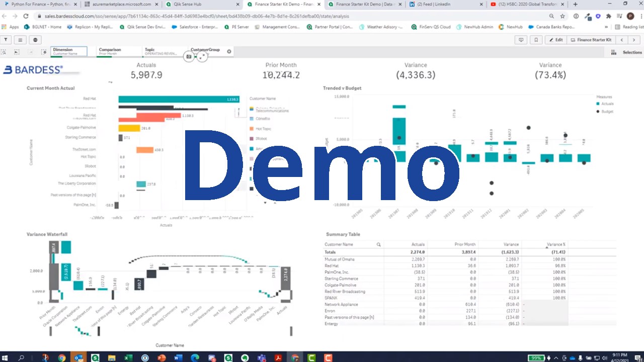Open the CustomerGroup selection dropdown

point(205,51)
